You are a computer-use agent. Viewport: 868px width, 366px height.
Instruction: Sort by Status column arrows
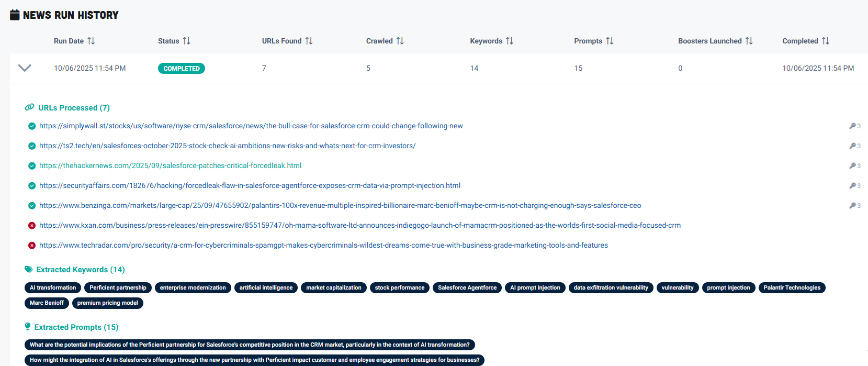tap(187, 41)
